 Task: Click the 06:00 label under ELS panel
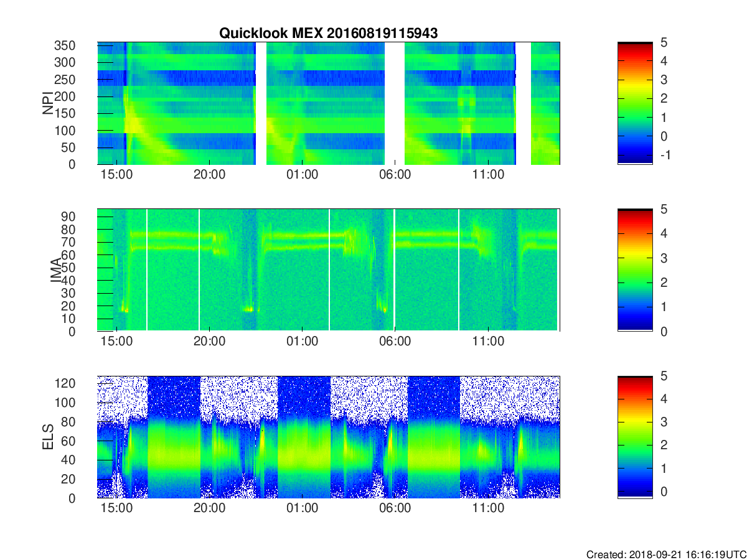[x=395, y=508]
